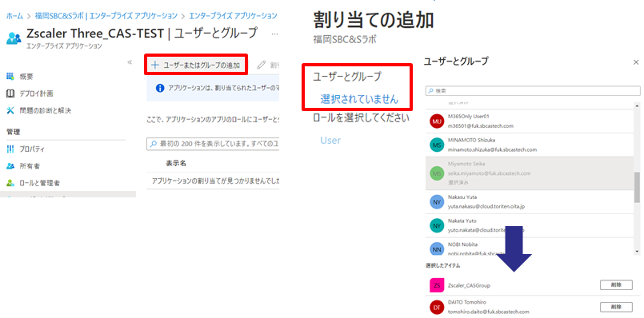Click the already selected Miyamoto Seika row

click(530, 173)
